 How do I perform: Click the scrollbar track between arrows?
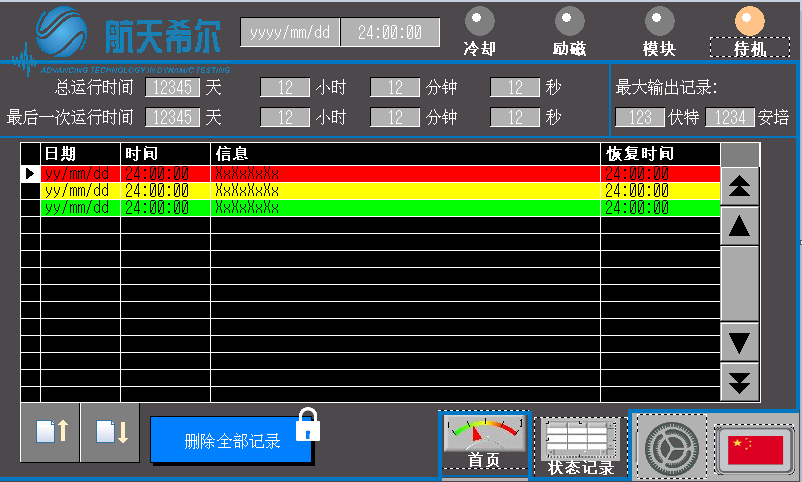tap(740, 282)
